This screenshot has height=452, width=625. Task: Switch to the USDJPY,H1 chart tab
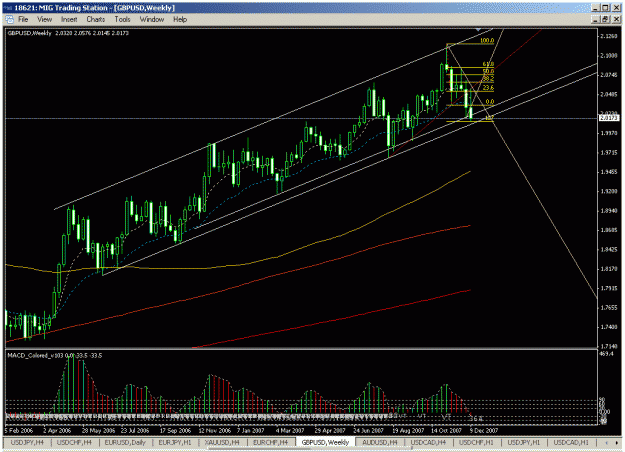[523, 442]
